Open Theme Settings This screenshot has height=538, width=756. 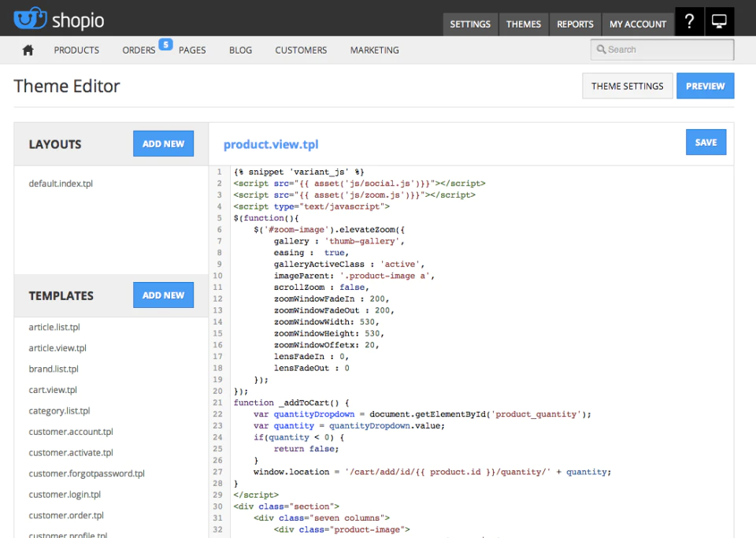[x=628, y=86]
